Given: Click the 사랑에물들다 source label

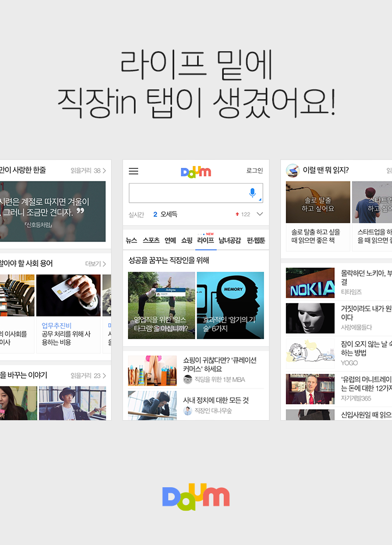Looking at the screenshot, I should (x=356, y=328).
